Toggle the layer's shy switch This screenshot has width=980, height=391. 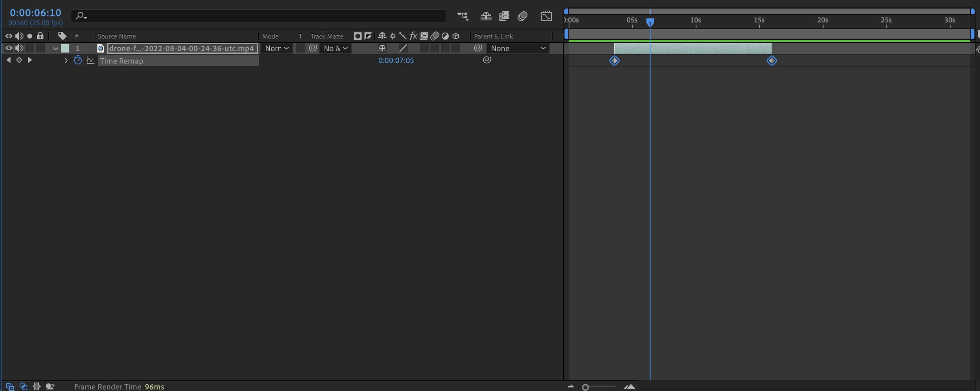click(x=382, y=48)
